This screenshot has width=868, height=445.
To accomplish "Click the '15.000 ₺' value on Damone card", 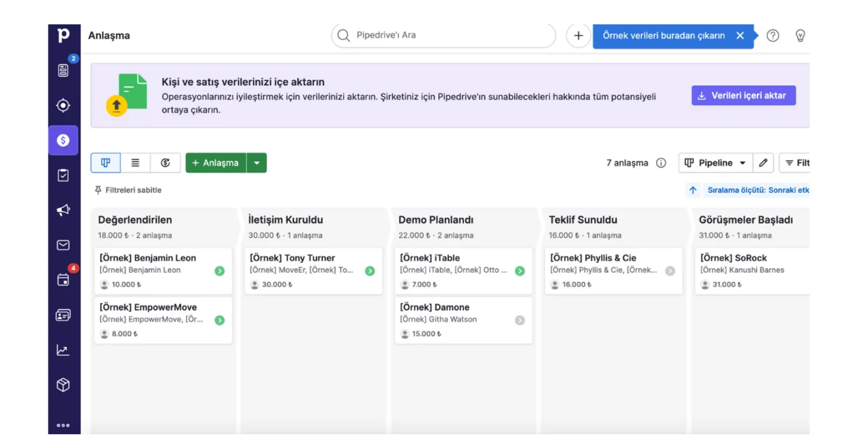I will [x=428, y=334].
